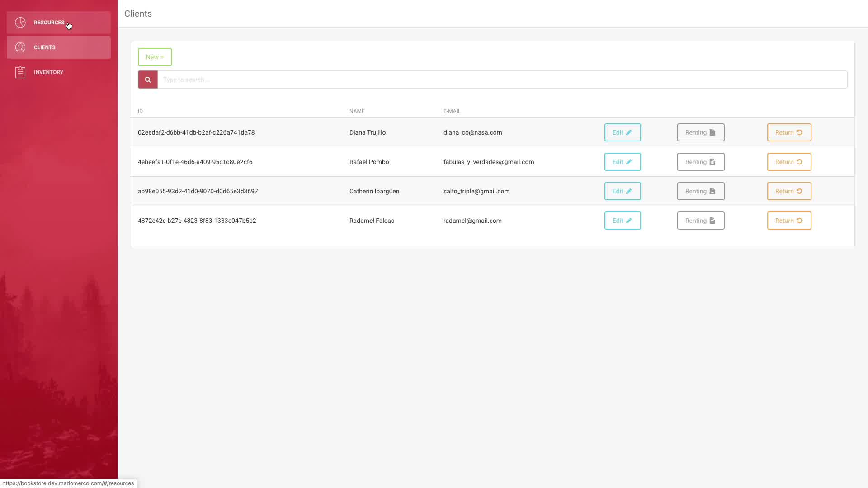
Task: Click document icon on Rafael Pombo's Renting
Action: [712, 162]
